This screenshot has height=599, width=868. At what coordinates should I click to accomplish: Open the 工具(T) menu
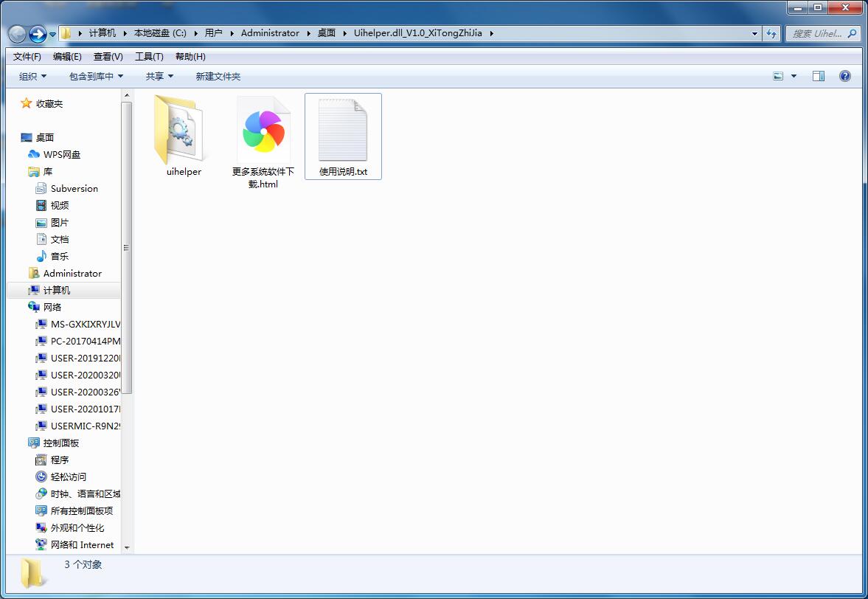tap(149, 57)
